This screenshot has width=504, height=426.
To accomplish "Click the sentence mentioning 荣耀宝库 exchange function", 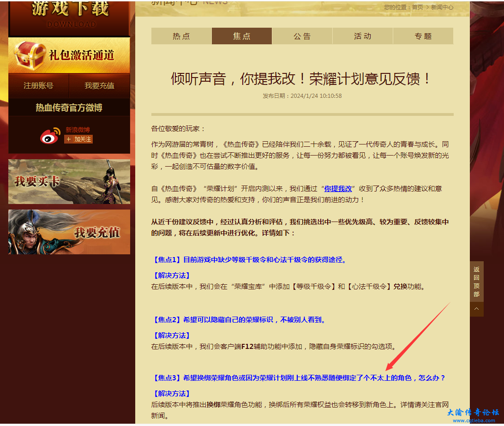I will [x=289, y=287].
